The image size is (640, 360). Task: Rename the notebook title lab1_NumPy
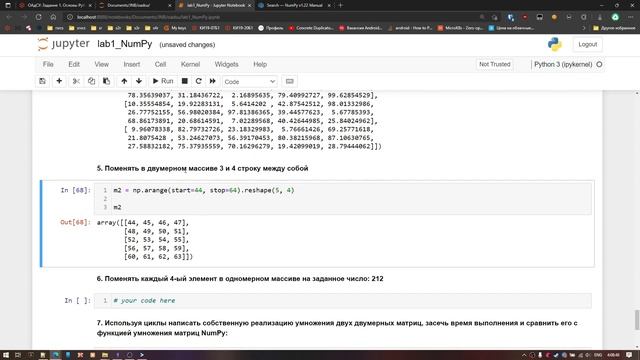[124, 44]
